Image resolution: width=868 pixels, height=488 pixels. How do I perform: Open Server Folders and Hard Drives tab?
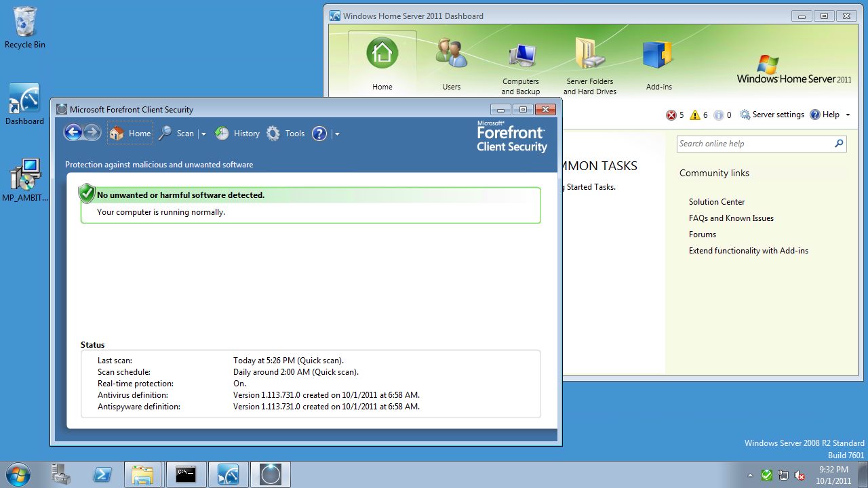tap(590, 66)
